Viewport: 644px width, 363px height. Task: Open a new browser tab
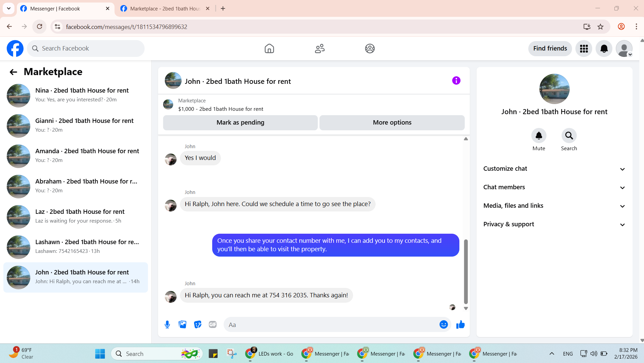click(x=223, y=8)
